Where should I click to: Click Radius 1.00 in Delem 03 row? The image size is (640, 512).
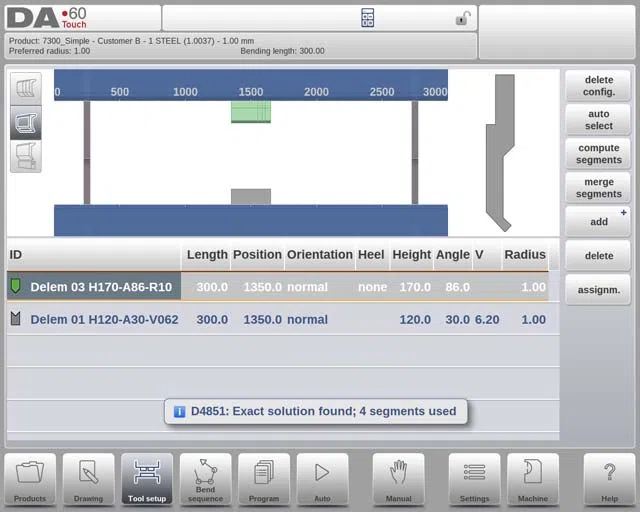point(533,287)
